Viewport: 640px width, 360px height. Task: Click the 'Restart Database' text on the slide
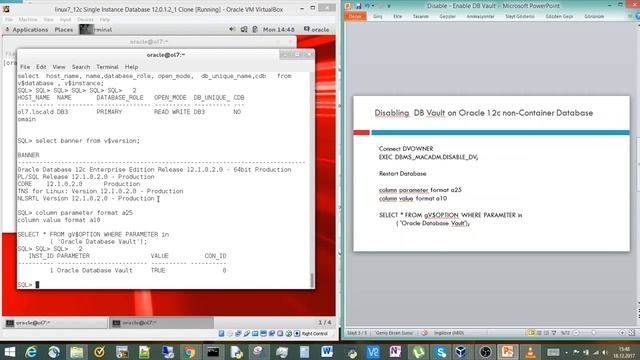(402, 173)
